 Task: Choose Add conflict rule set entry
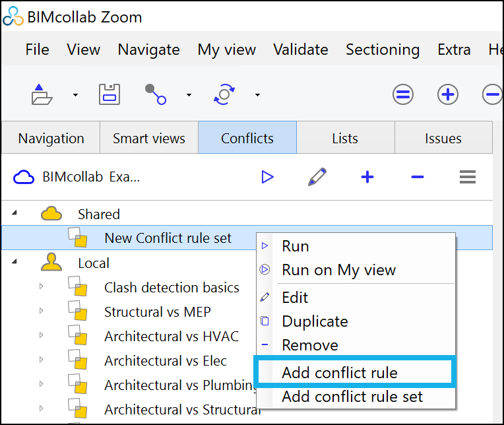(356, 397)
